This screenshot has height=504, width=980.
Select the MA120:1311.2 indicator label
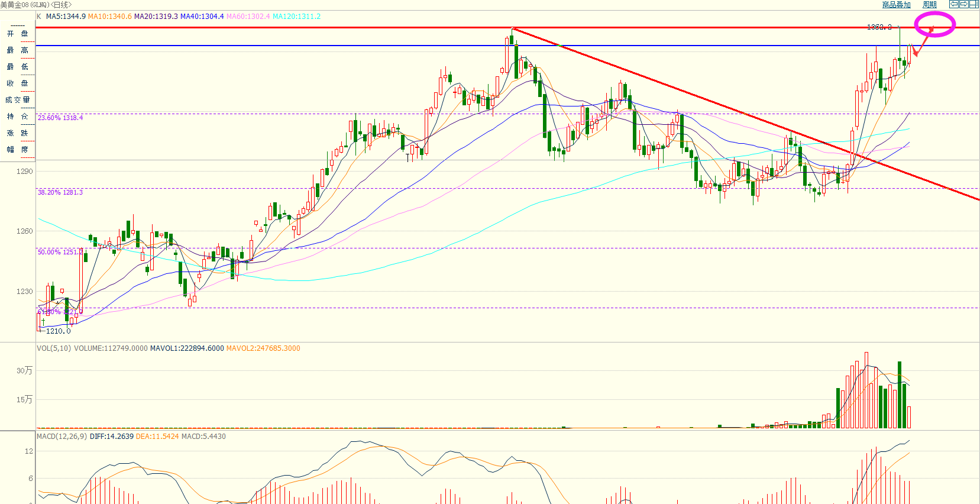pos(297,17)
